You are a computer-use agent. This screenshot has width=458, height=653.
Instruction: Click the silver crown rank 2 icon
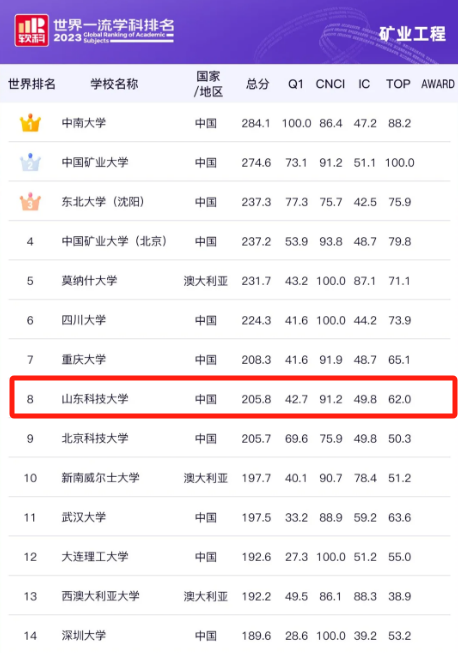pyautogui.click(x=30, y=162)
